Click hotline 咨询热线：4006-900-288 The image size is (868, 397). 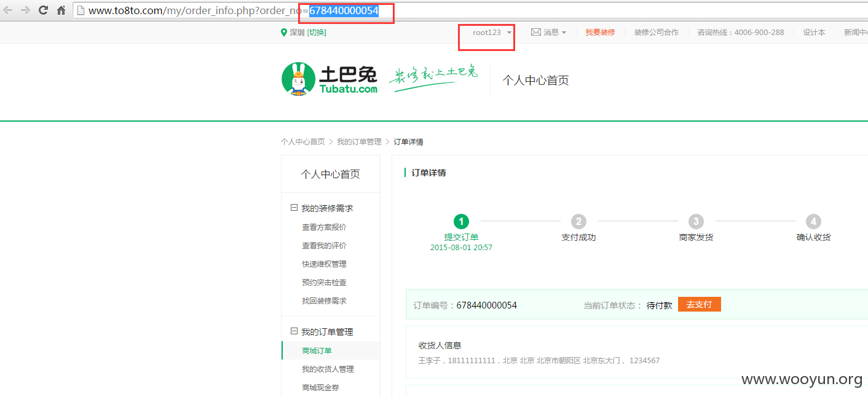(741, 33)
